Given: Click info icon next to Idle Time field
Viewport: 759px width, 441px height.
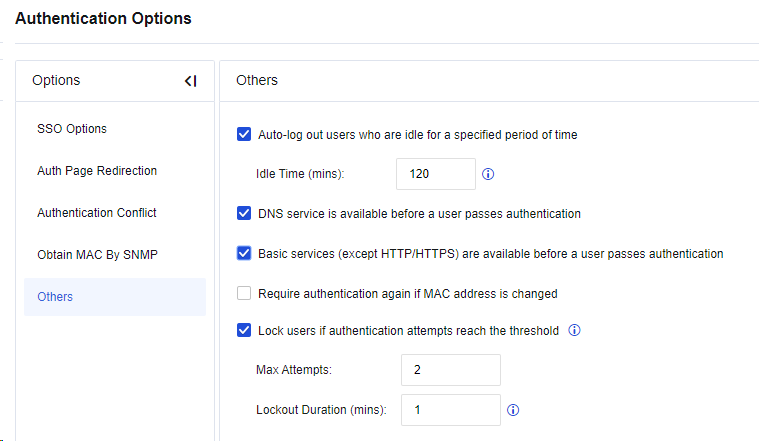Looking at the screenshot, I should tap(489, 174).
